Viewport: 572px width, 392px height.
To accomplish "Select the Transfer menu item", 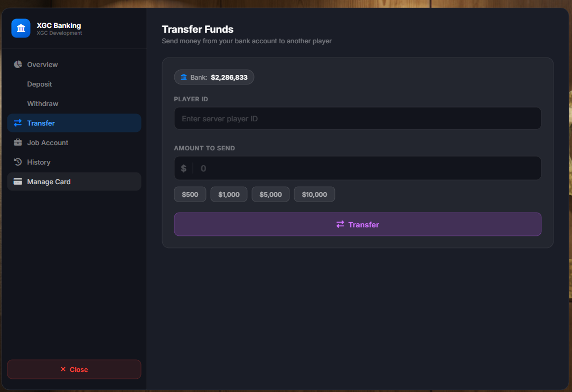I will pos(74,123).
